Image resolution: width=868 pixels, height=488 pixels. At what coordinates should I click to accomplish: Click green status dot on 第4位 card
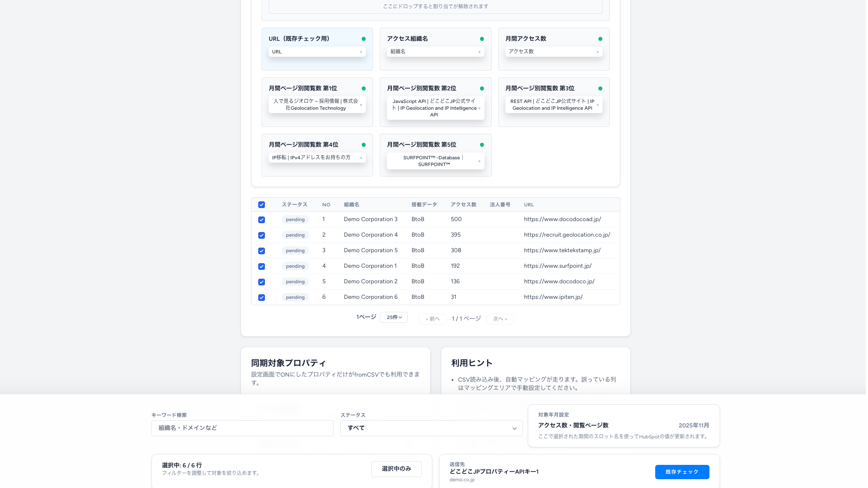click(364, 145)
